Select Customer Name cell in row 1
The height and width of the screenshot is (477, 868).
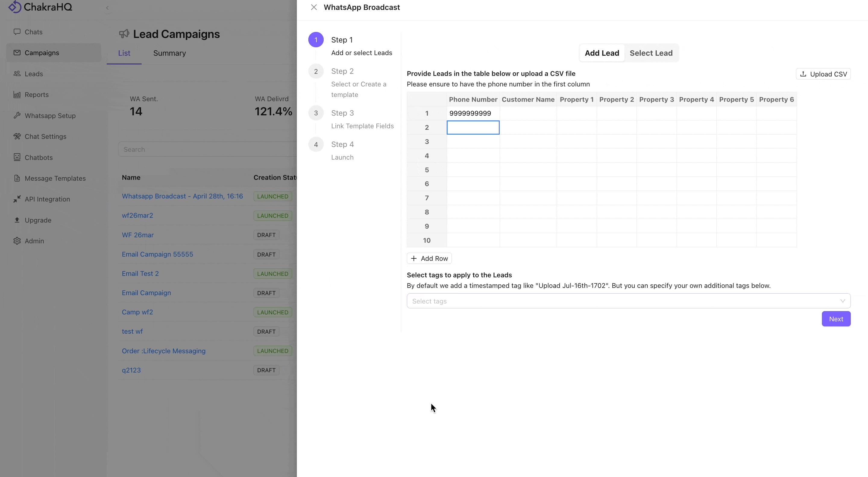click(x=528, y=114)
